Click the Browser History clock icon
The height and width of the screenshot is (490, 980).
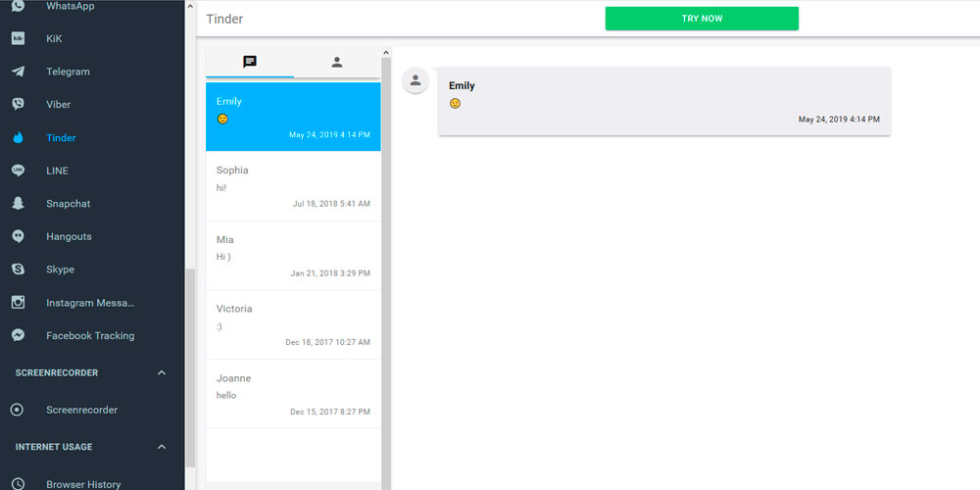(18, 484)
